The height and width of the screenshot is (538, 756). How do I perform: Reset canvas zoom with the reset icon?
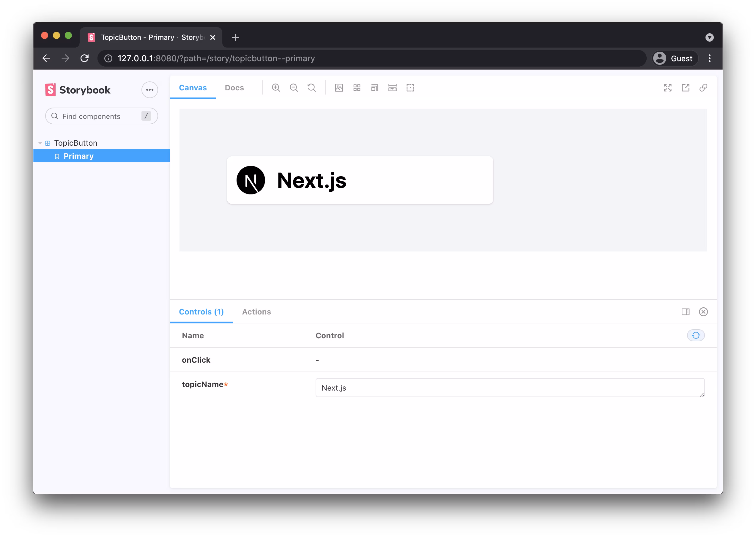coord(312,88)
